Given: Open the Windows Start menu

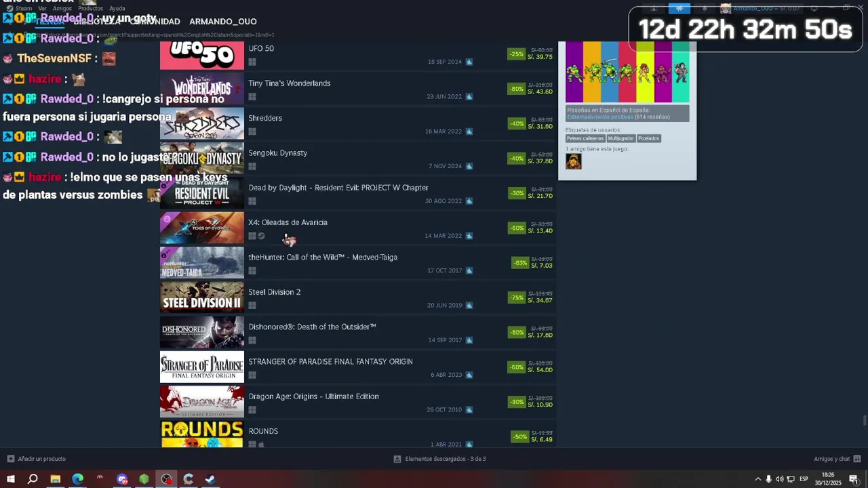Looking at the screenshot, I should point(11,479).
